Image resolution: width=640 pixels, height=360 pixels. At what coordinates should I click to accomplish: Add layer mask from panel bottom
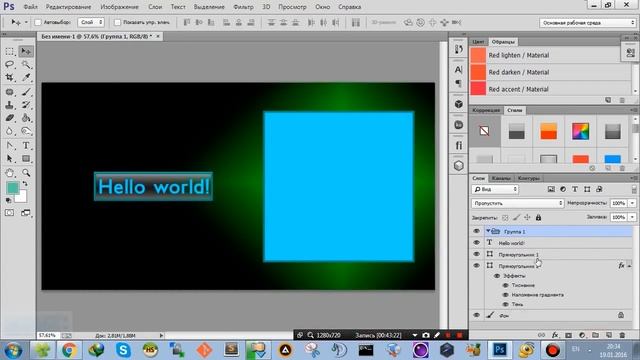(569, 335)
